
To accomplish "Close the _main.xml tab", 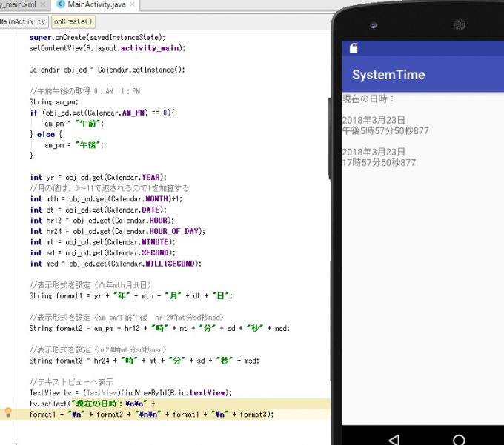I will [43, 4].
